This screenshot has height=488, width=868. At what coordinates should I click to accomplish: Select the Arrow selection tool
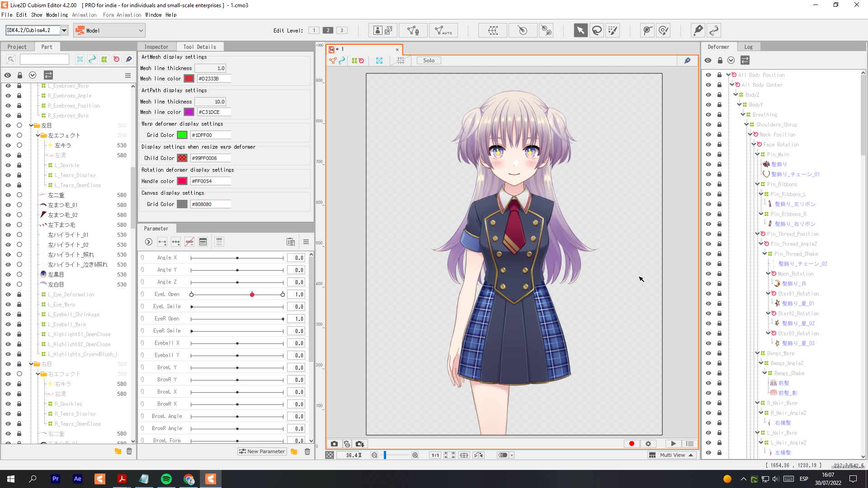click(580, 30)
